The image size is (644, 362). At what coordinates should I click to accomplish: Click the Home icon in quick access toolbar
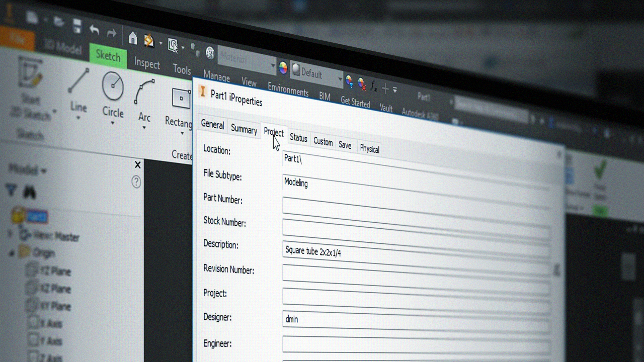[133, 38]
